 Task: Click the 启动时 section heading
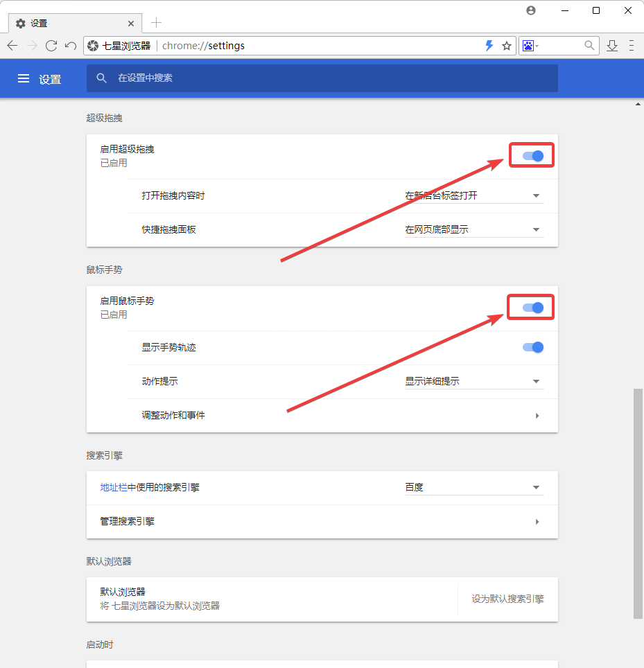coord(100,644)
